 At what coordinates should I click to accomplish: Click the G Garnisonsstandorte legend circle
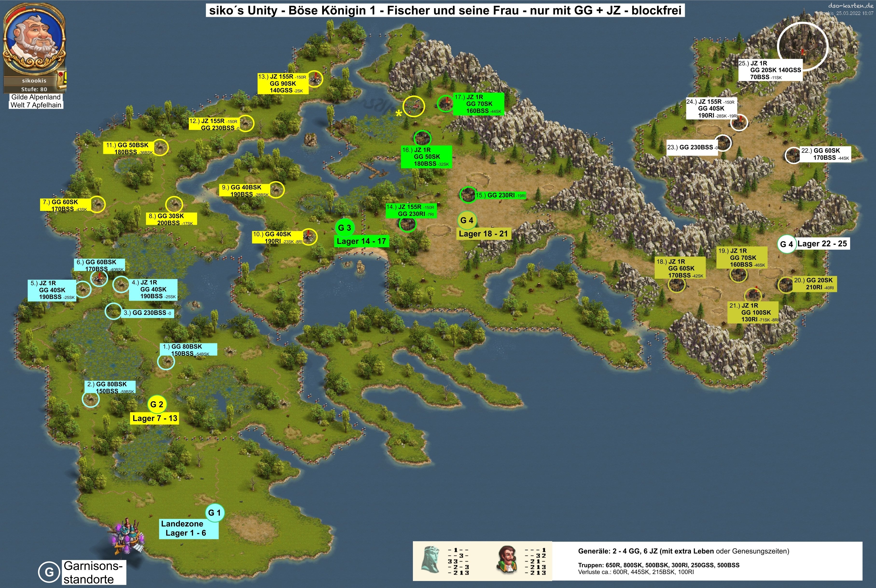click(49, 572)
